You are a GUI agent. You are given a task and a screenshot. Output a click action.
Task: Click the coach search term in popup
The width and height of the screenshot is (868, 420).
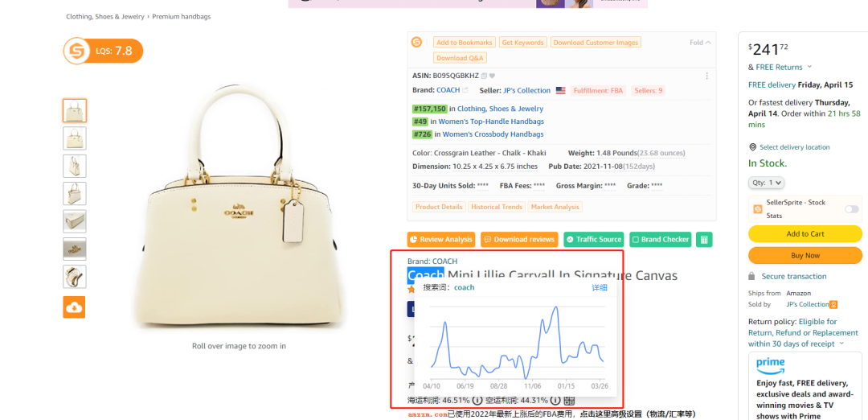(x=464, y=287)
